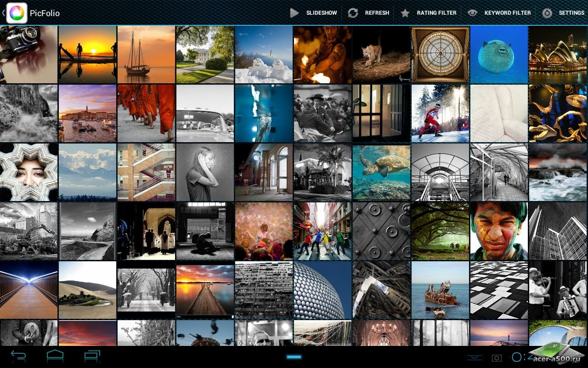Open Settings via the gear icon
Screen dimensions: 588x368
click(x=547, y=13)
